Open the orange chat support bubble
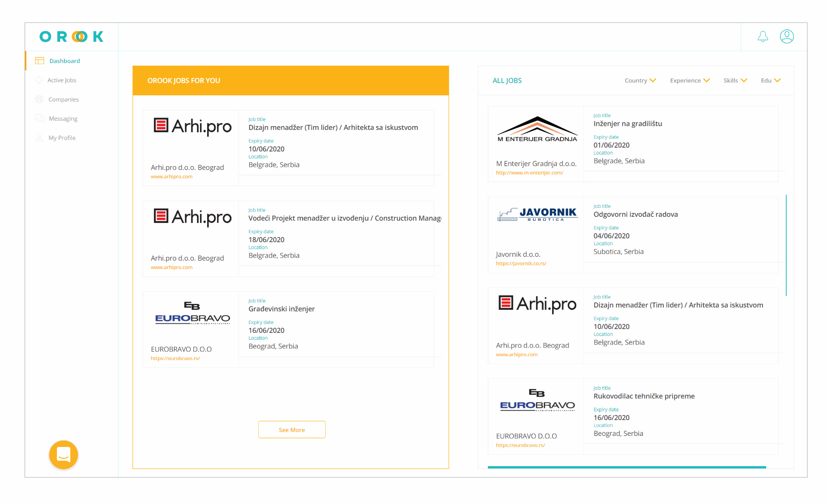 coord(64,455)
